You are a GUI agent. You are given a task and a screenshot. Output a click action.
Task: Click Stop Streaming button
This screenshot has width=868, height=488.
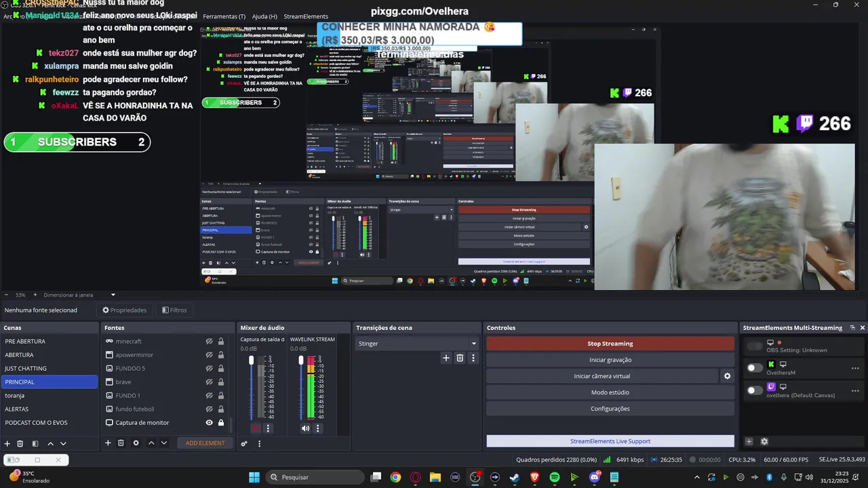pos(610,344)
